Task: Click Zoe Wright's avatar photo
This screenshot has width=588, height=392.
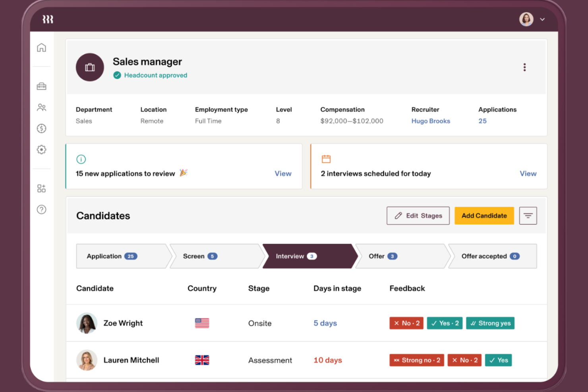Action: click(x=87, y=323)
